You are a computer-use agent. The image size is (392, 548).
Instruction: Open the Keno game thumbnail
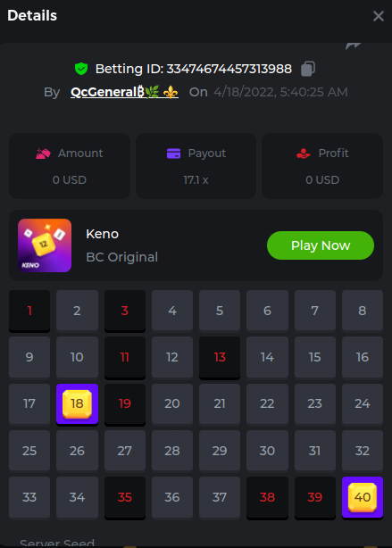[x=45, y=245]
